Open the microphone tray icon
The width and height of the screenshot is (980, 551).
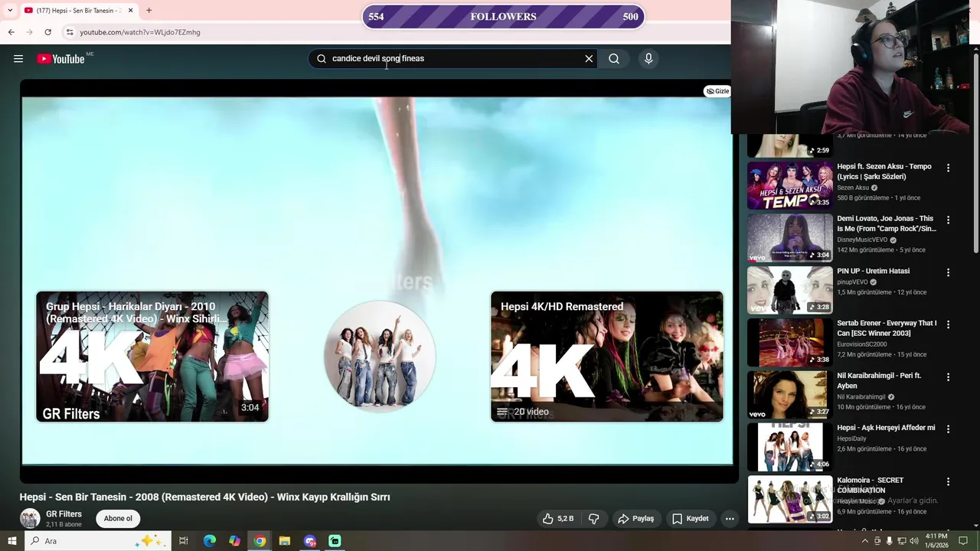tap(889, 541)
